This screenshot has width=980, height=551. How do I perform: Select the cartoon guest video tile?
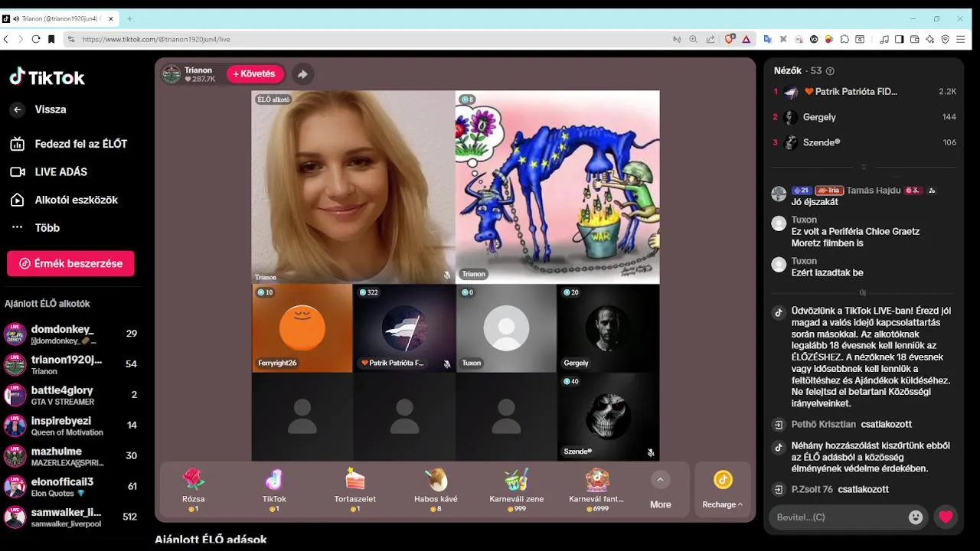click(557, 187)
